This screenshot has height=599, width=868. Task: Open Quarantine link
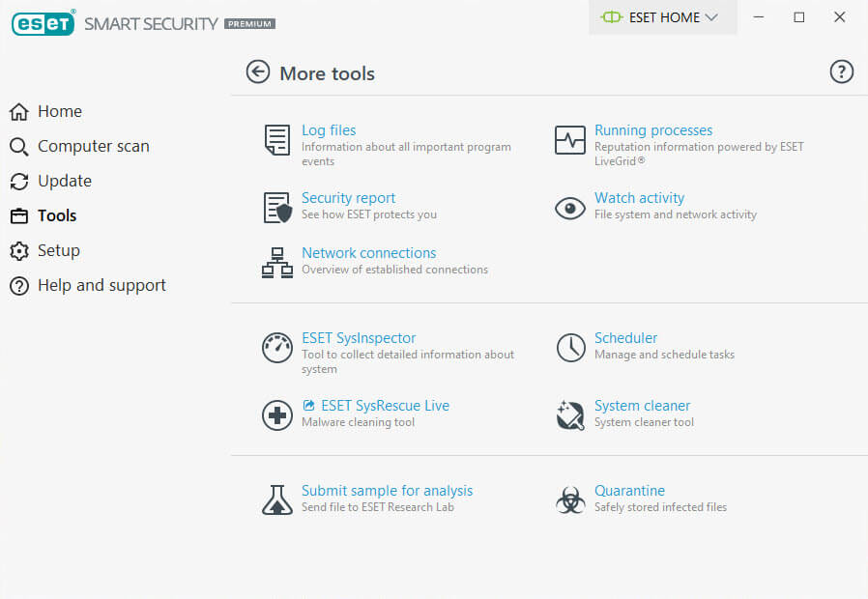click(x=629, y=491)
